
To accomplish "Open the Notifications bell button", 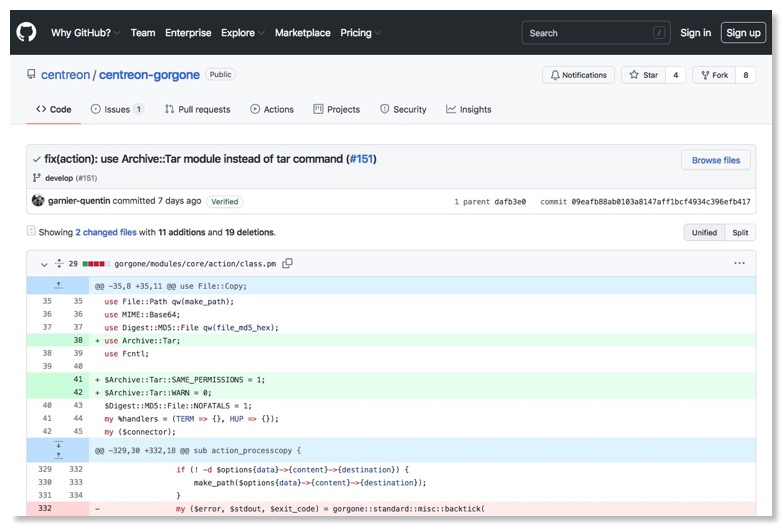I will click(x=578, y=75).
